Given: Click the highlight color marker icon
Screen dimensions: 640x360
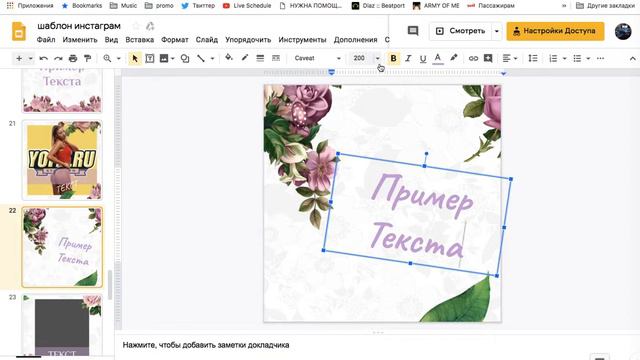Looking at the screenshot, I should (453, 58).
